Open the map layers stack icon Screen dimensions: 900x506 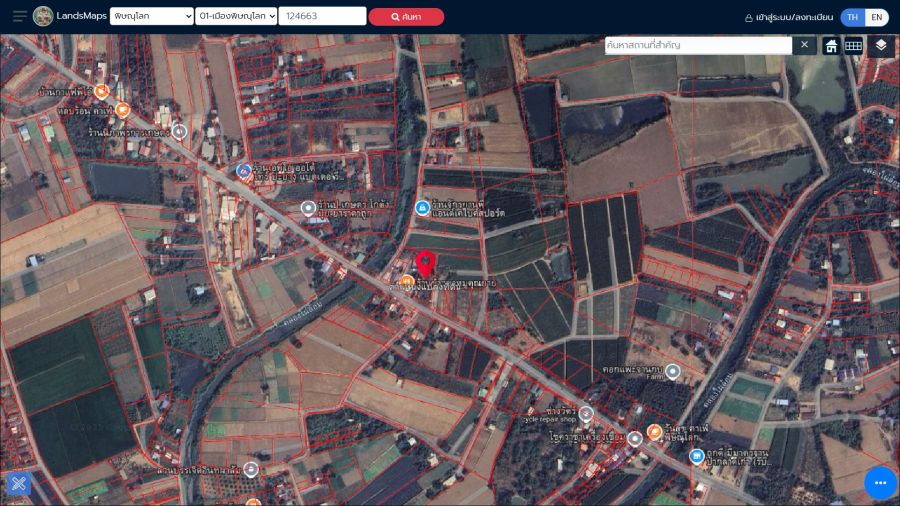[x=880, y=45]
